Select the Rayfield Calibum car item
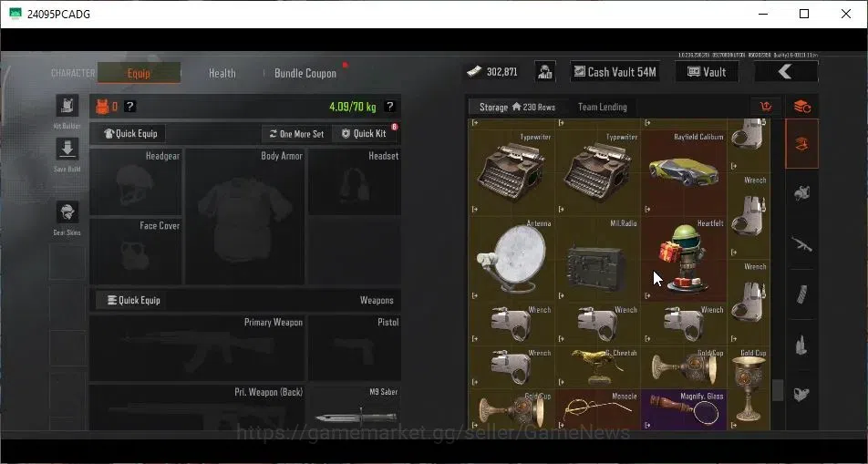This screenshot has width=868, height=464. click(x=684, y=172)
